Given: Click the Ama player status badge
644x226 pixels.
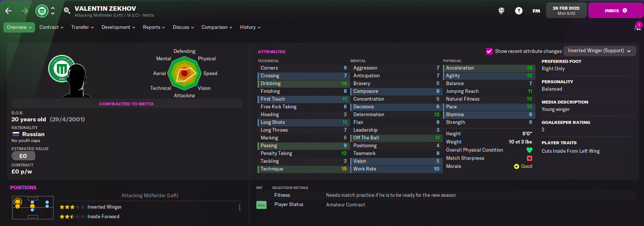Looking at the screenshot, I should [x=261, y=205].
